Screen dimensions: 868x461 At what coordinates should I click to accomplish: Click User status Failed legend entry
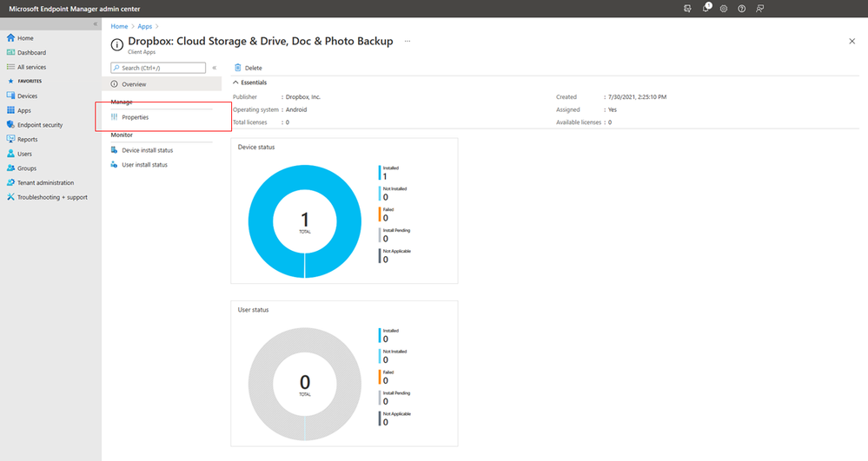[387, 376]
